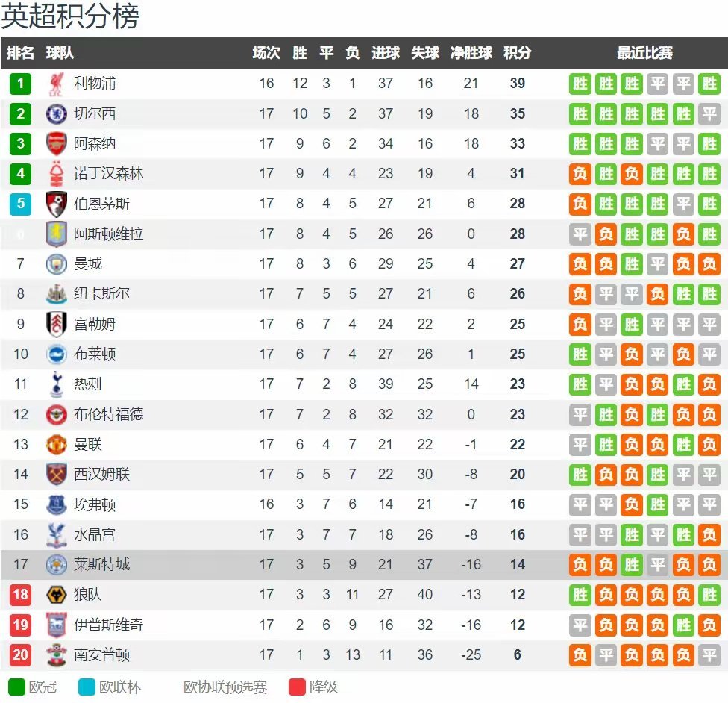Click the Tottenham crest icon

(x=57, y=384)
